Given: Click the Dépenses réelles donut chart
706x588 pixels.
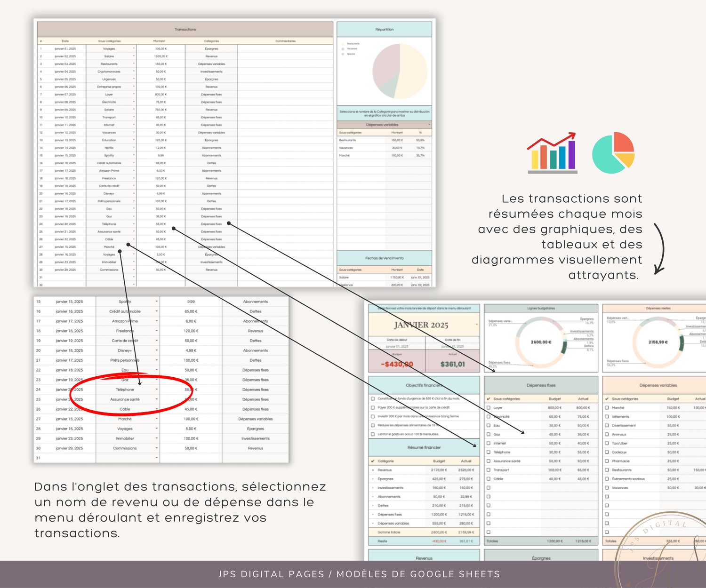Looking at the screenshot, I should coord(658,342).
